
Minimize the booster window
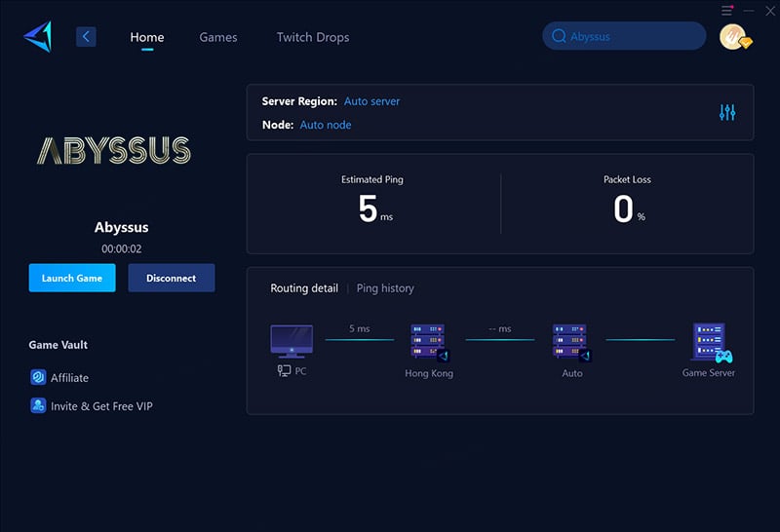749,11
